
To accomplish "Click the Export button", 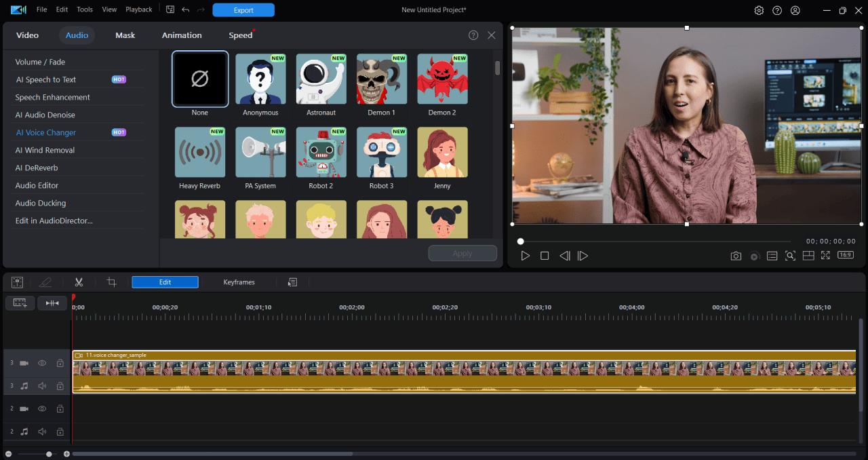I will coord(243,9).
